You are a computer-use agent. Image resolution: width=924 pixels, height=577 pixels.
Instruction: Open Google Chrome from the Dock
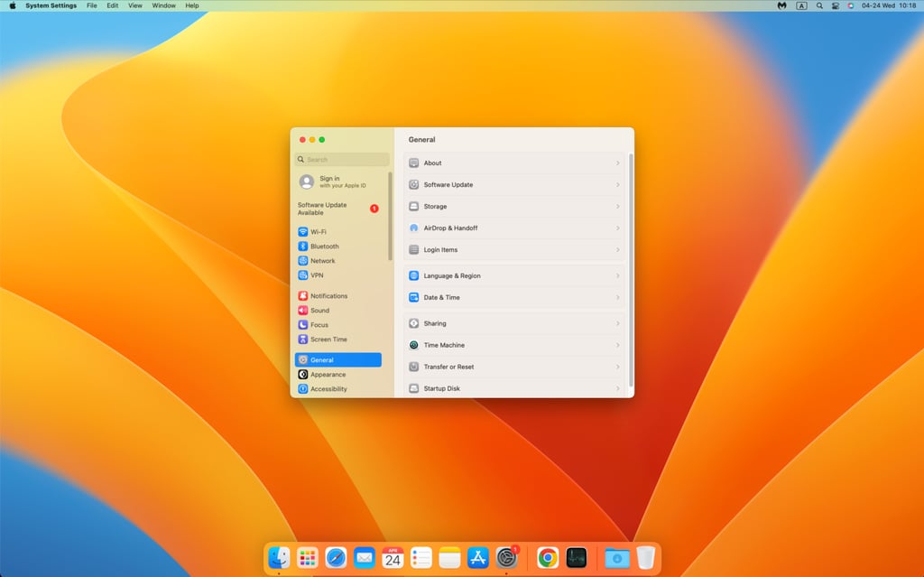tap(548, 557)
